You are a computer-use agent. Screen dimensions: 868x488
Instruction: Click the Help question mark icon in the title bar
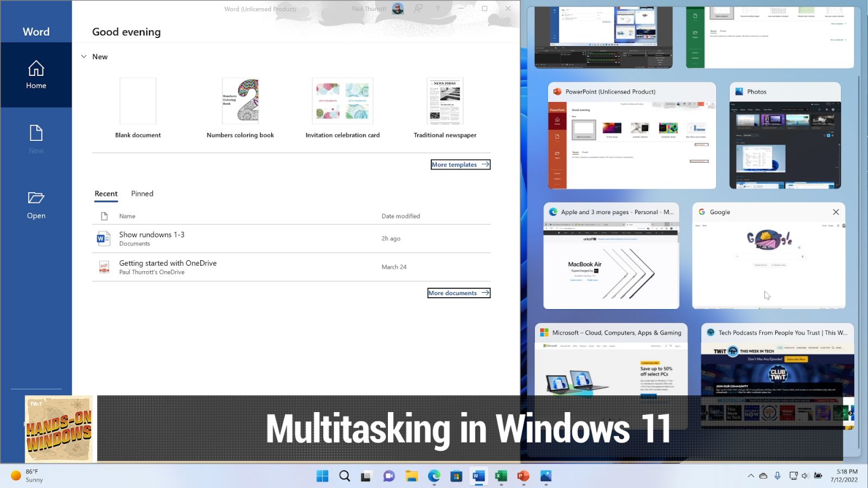point(437,9)
